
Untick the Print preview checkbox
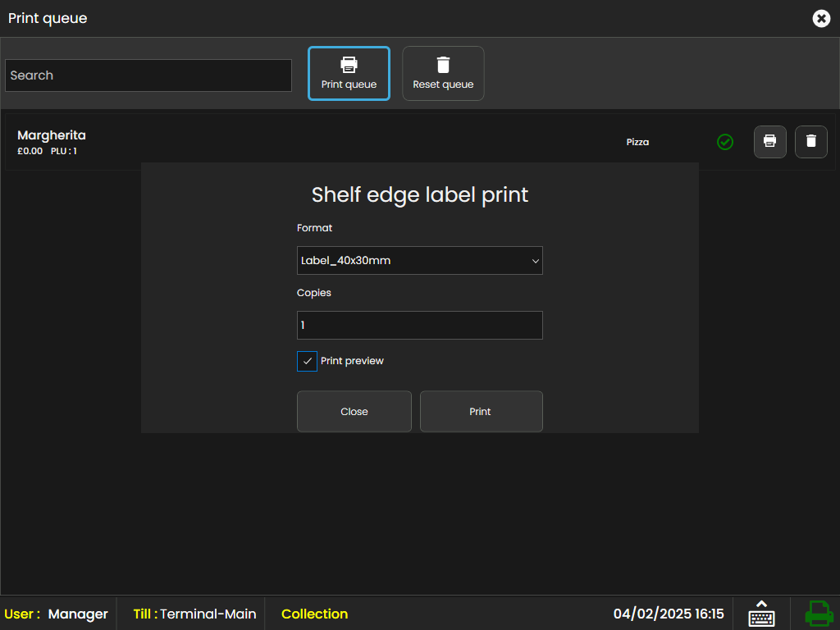pyautogui.click(x=307, y=361)
